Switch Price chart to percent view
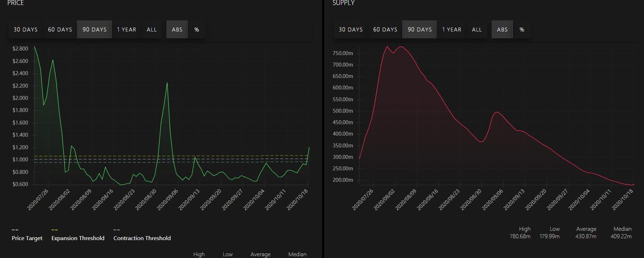The height and width of the screenshot is (258, 644). [197, 30]
